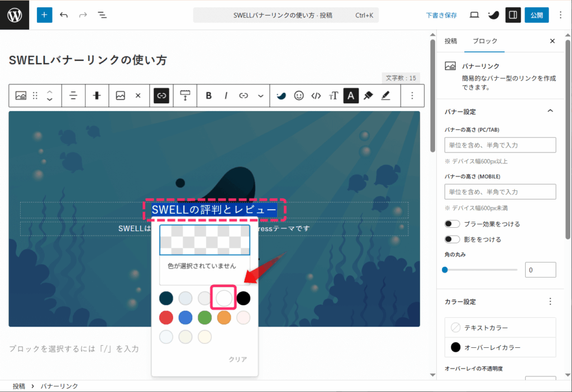
Task: Toggle the settings sidebar panel button
Action: [x=513, y=15]
